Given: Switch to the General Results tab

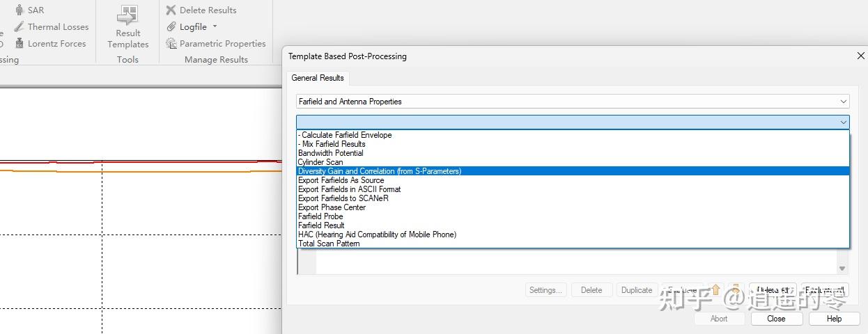Looking at the screenshot, I should [x=318, y=78].
